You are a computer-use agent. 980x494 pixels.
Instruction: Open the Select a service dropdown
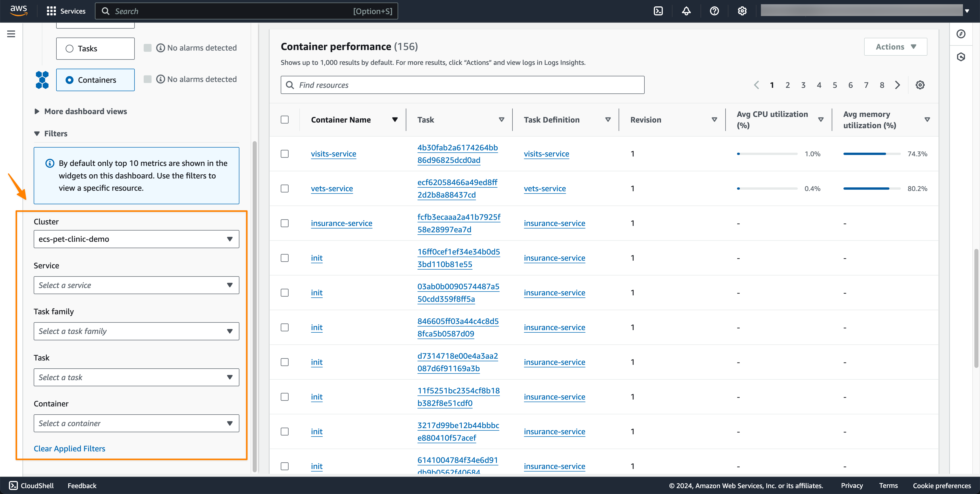coord(136,285)
